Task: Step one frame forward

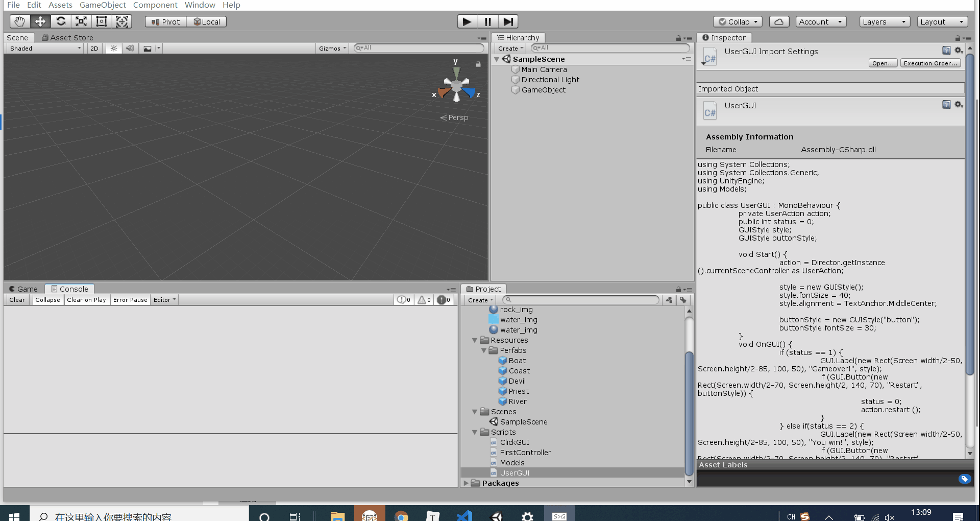Action: coord(508,21)
